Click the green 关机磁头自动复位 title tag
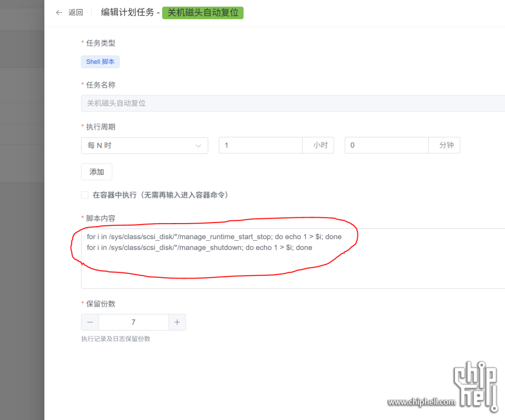Screen dimensions: 505x420 (x=203, y=13)
